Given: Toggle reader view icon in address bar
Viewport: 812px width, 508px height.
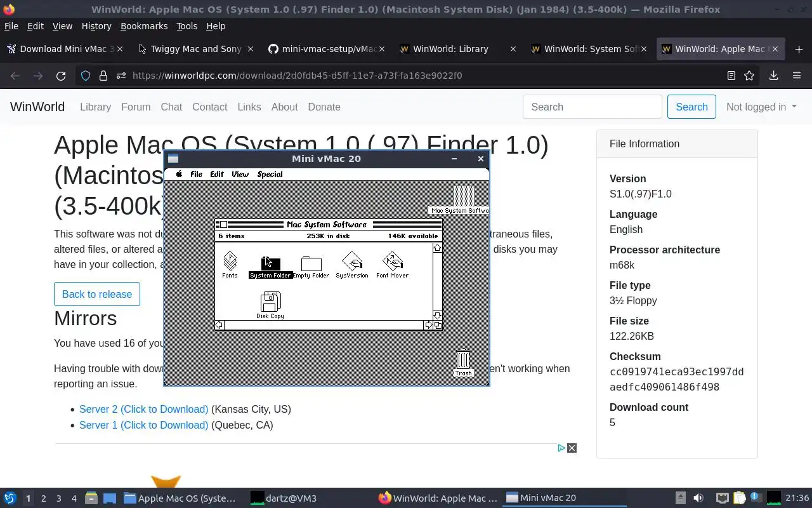Looking at the screenshot, I should [731, 76].
